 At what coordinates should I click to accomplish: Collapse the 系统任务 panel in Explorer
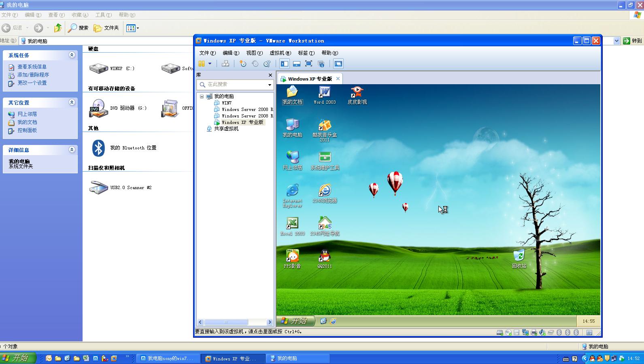72,55
